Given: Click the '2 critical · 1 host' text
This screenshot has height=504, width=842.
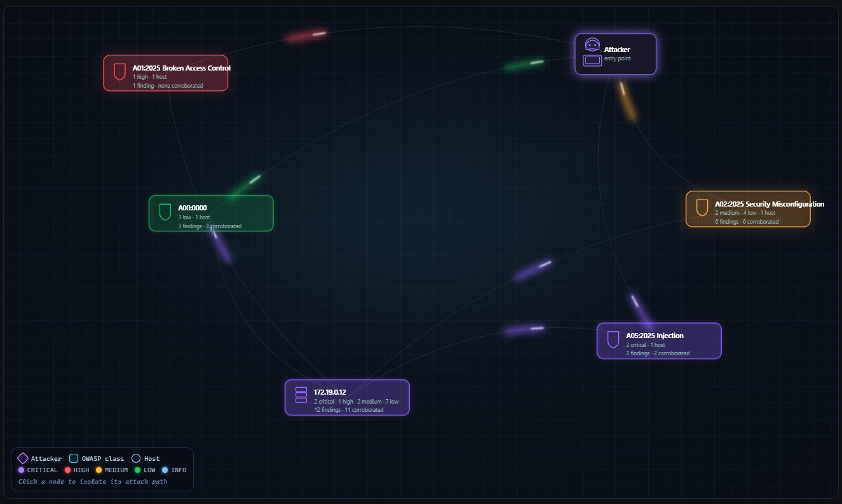Looking at the screenshot, I should 646,345.
